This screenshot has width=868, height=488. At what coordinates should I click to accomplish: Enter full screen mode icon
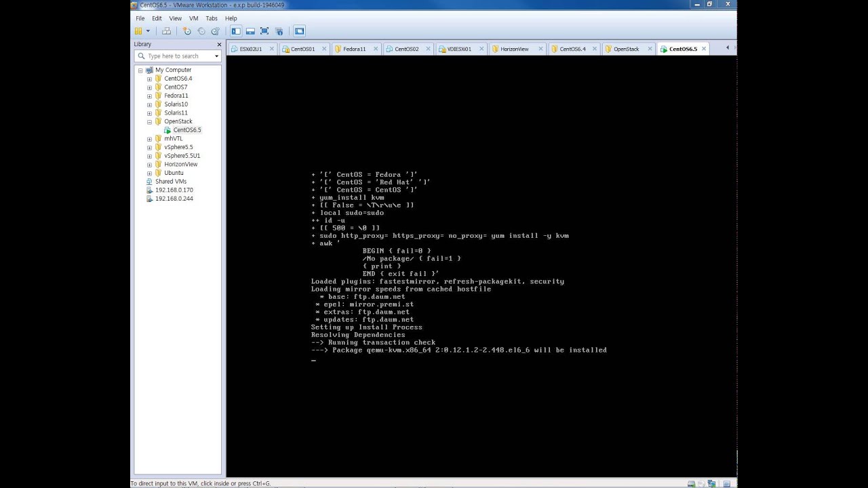[264, 30]
